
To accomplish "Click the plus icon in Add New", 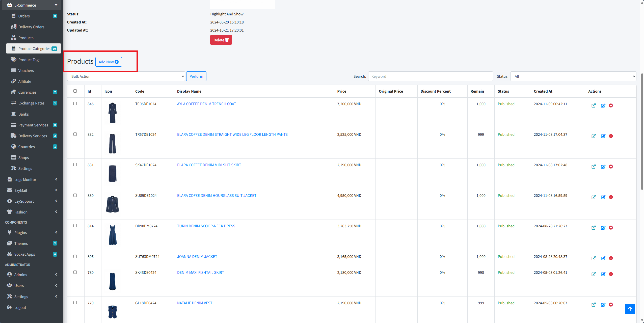I will tap(117, 62).
